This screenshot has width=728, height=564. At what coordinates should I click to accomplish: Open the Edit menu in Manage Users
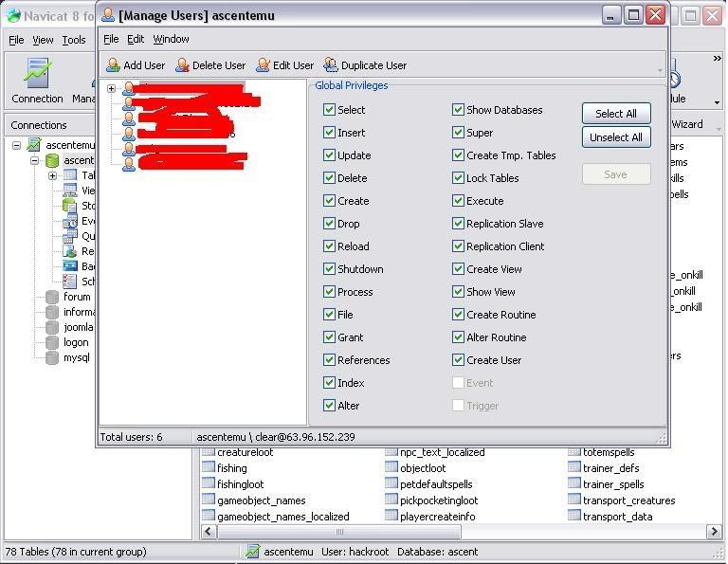(136, 39)
